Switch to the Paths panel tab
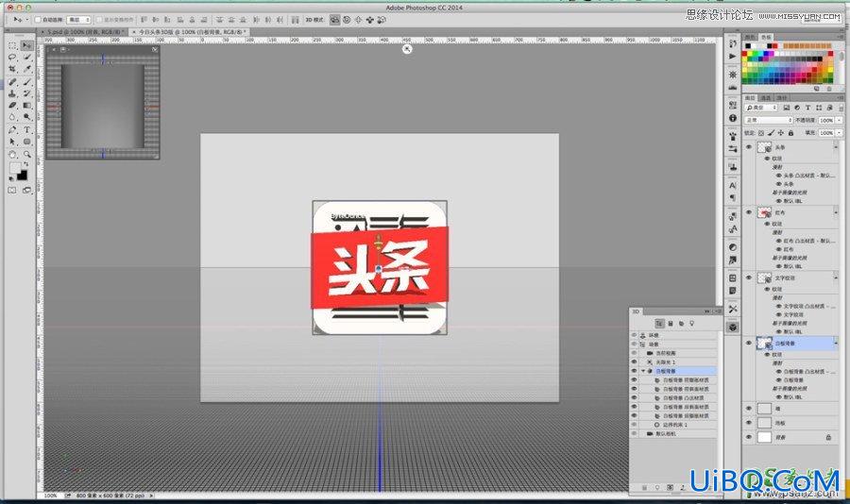 tap(781, 98)
